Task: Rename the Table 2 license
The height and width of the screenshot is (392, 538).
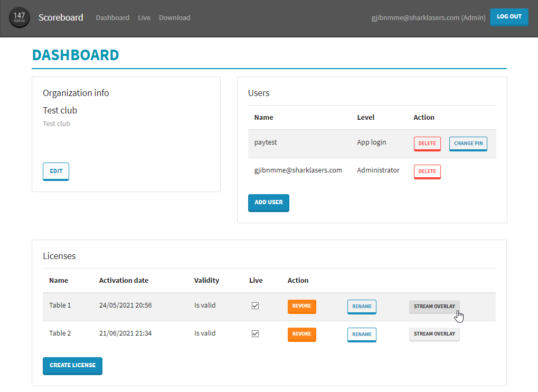Action: pyautogui.click(x=362, y=334)
